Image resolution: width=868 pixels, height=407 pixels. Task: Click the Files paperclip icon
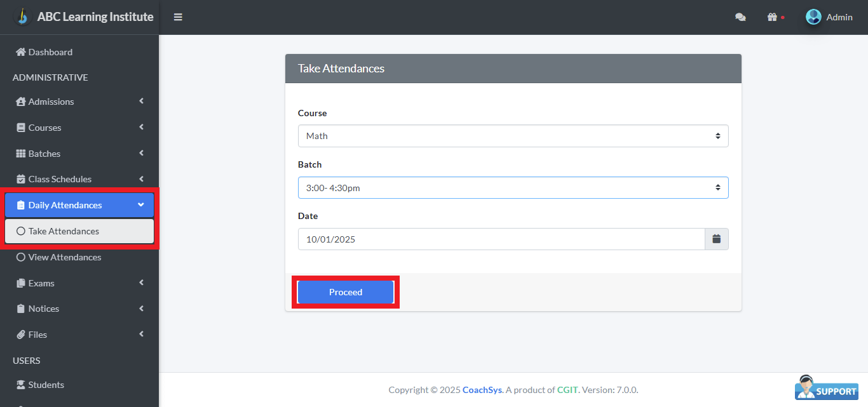coord(21,334)
